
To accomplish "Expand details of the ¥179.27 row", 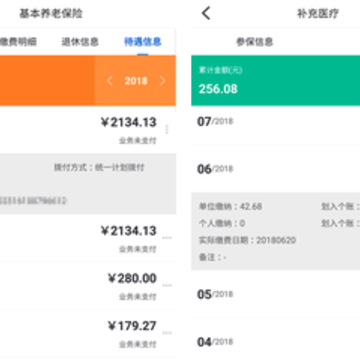I will click(167, 332).
